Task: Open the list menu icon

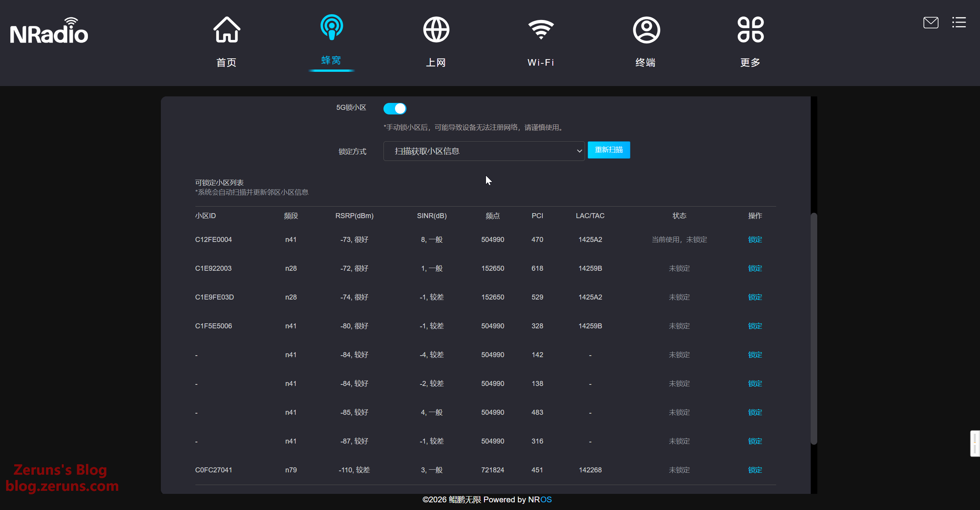Action: [x=959, y=23]
